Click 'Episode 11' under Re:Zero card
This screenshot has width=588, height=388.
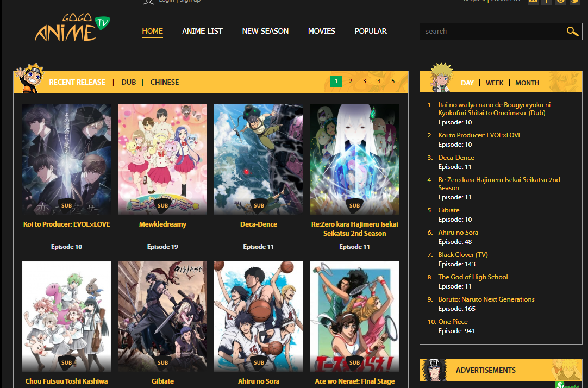point(354,247)
